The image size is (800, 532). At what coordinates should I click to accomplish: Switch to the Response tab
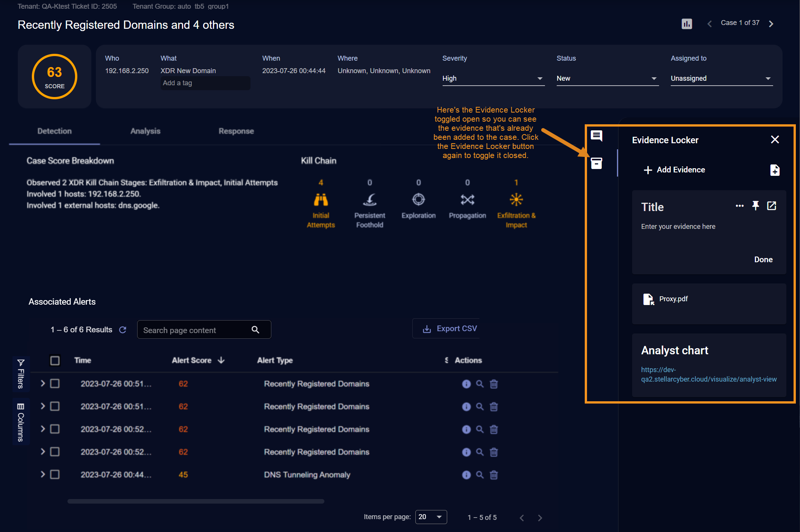pos(236,131)
